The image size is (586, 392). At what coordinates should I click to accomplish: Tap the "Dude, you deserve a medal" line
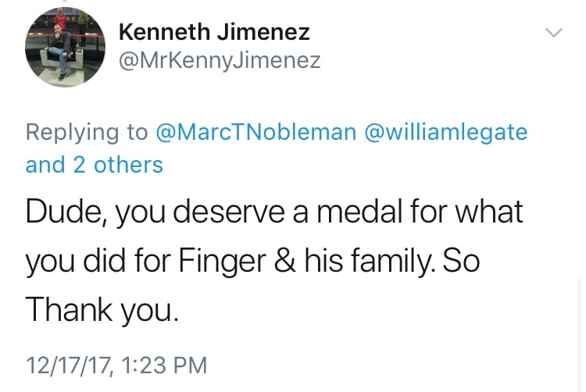(x=273, y=212)
